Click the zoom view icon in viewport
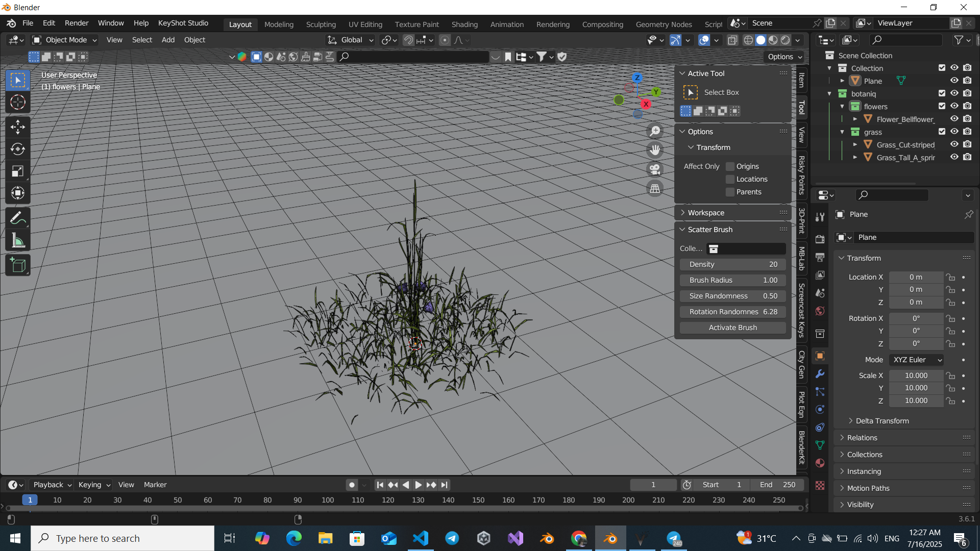 (x=655, y=131)
